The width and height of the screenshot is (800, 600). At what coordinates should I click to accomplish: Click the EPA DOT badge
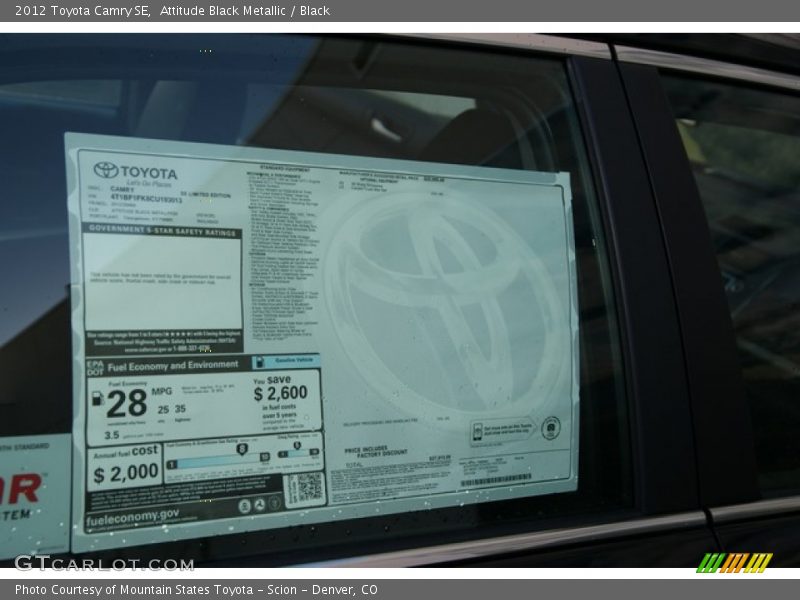click(x=95, y=367)
